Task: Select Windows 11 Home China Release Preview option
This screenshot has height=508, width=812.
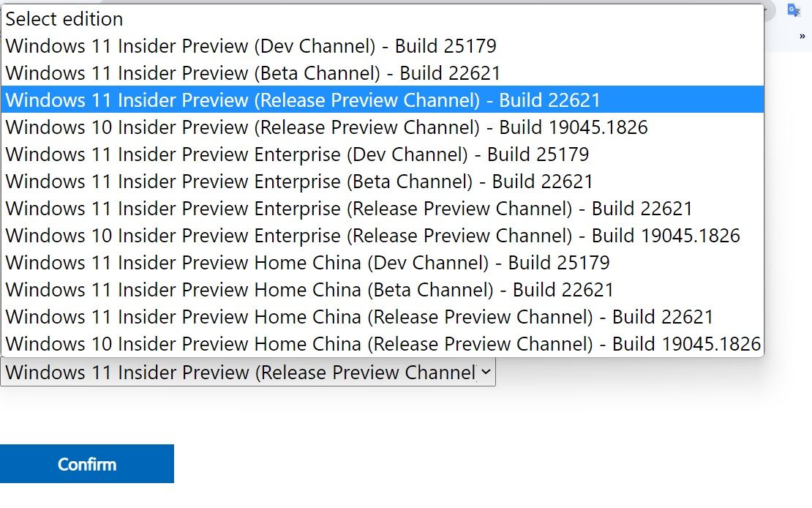Action: pos(359,317)
